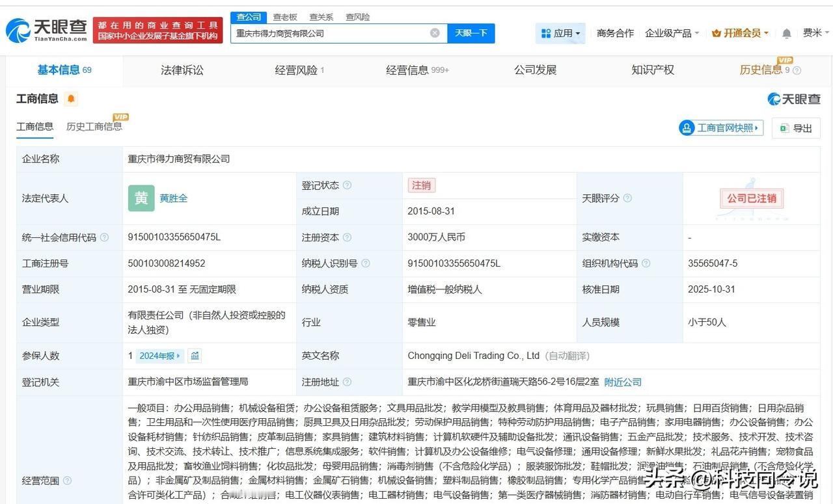Click the info icon next to 注册资本
Screen dimensions: 833x504
[x=348, y=237]
